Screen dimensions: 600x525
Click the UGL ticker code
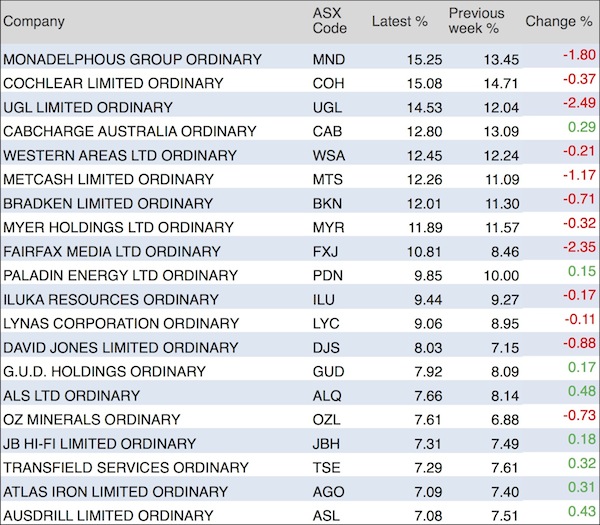pos(326,107)
